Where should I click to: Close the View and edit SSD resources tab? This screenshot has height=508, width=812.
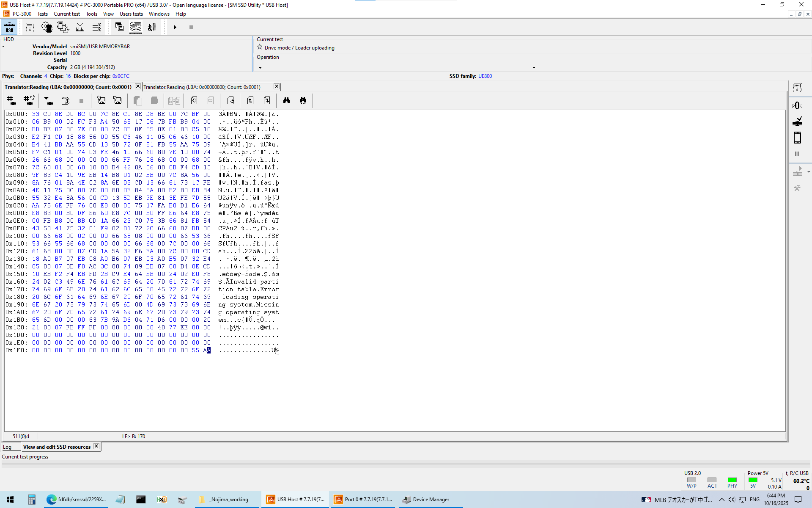pyautogui.click(x=96, y=446)
